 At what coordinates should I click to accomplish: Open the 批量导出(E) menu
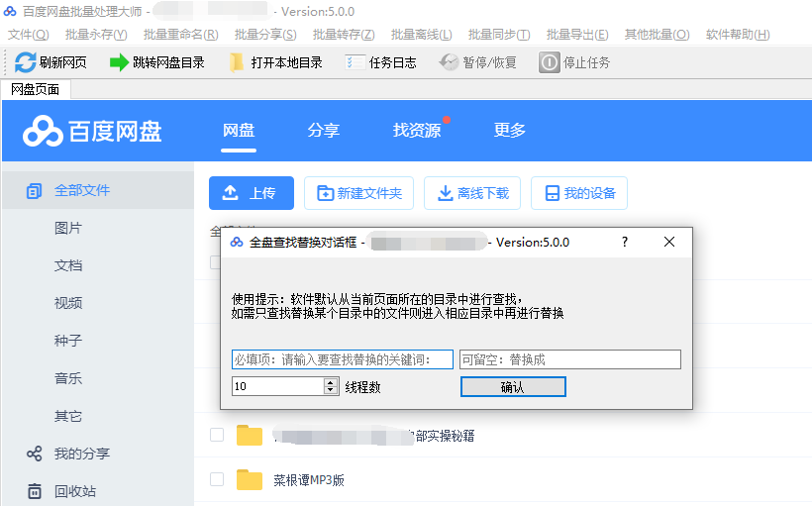(577, 35)
